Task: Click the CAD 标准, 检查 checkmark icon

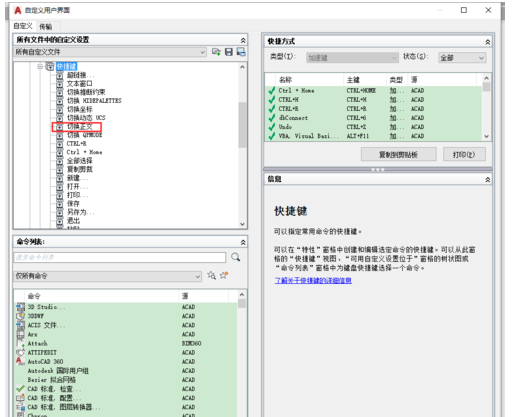Action: pyautogui.click(x=20, y=389)
